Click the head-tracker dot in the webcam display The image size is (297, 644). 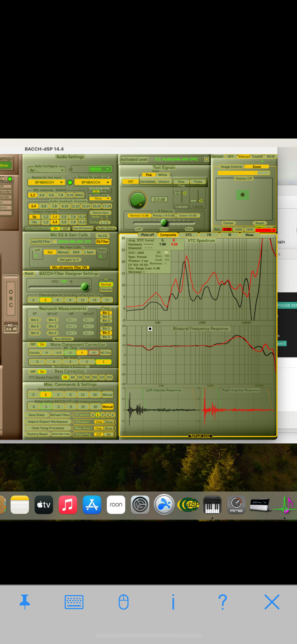pos(243,195)
